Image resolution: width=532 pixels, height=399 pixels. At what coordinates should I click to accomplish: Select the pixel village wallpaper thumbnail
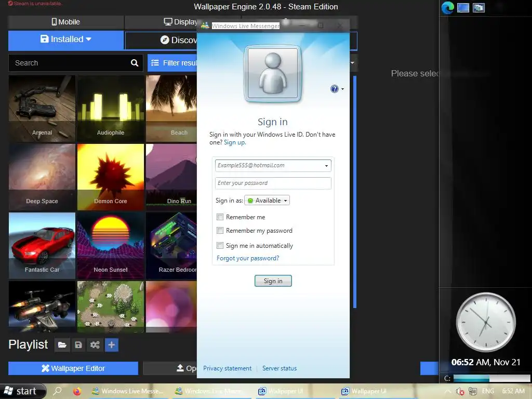111,307
